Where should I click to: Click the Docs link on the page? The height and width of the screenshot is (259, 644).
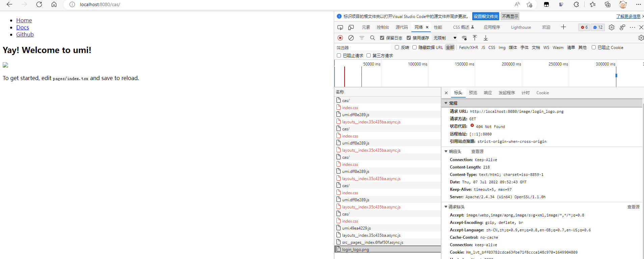point(23,27)
